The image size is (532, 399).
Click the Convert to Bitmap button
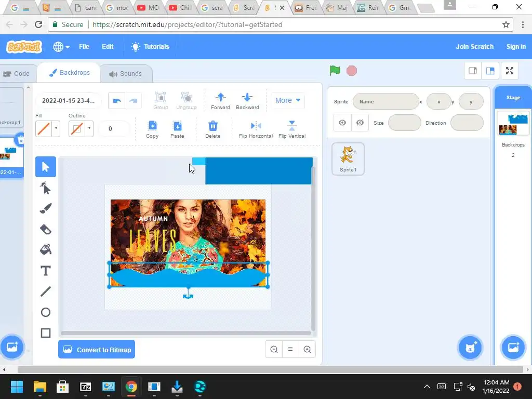coord(97,350)
